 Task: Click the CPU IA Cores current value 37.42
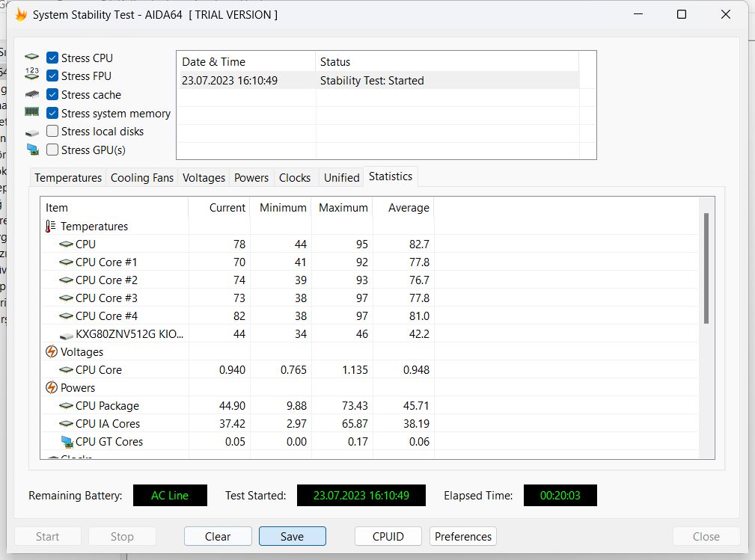click(x=232, y=424)
